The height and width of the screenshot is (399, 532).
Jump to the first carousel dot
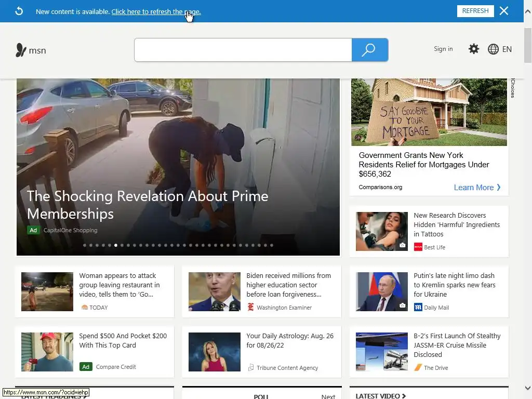[x=85, y=245]
